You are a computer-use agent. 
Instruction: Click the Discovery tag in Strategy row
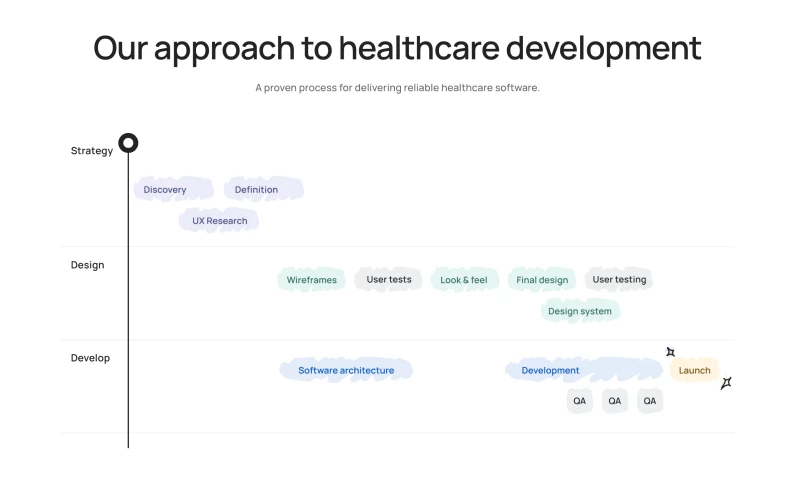click(173, 189)
